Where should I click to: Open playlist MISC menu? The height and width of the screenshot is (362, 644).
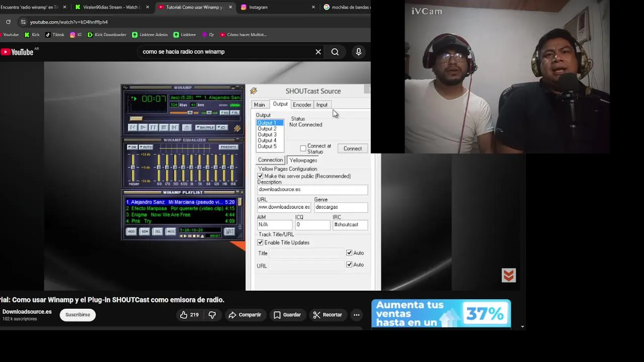click(x=171, y=231)
